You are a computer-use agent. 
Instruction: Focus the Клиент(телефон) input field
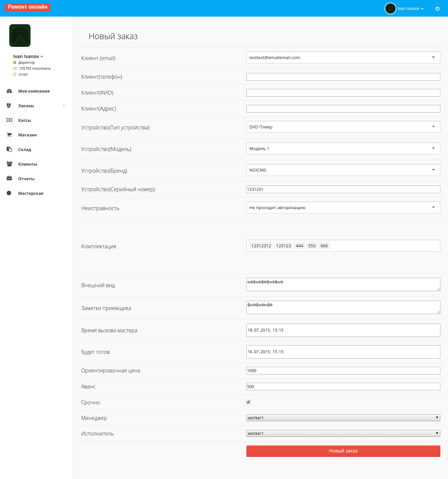click(x=343, y=77)
